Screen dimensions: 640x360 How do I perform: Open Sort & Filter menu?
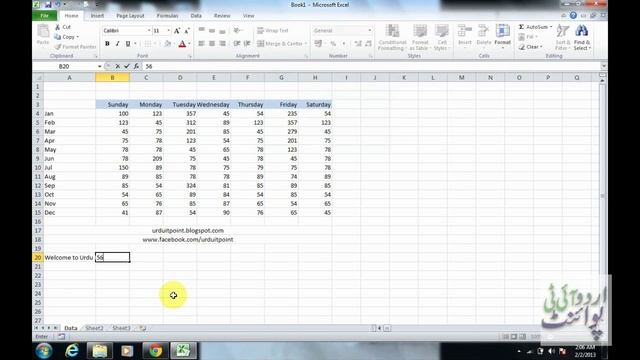[x=562, y=37]
